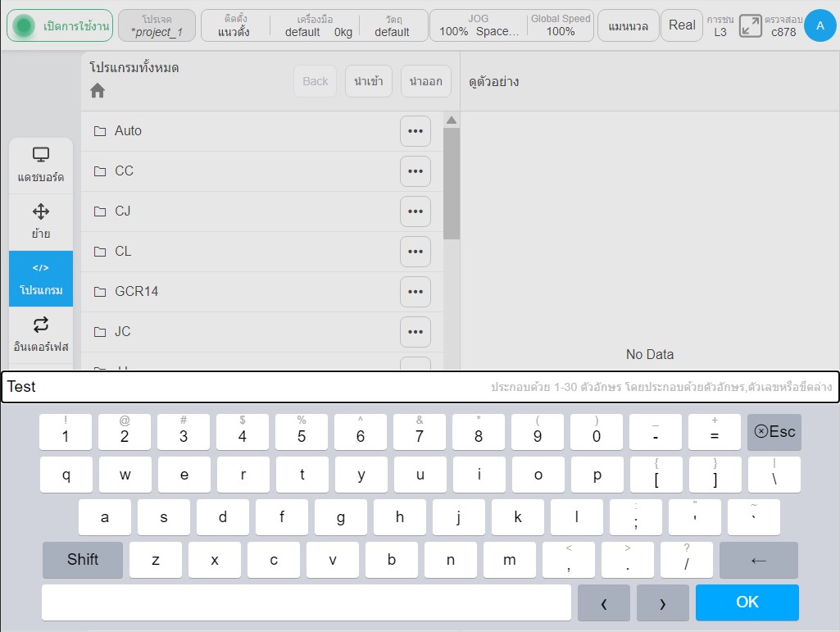Click the p key

597,475
